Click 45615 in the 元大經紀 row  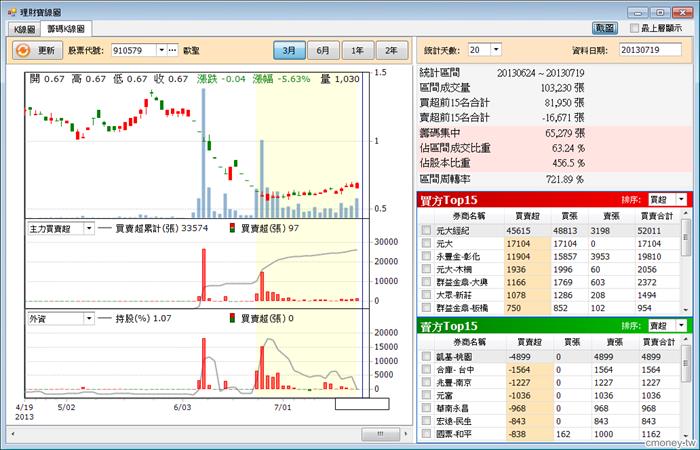pyautogui.click(x=518, y=230)
